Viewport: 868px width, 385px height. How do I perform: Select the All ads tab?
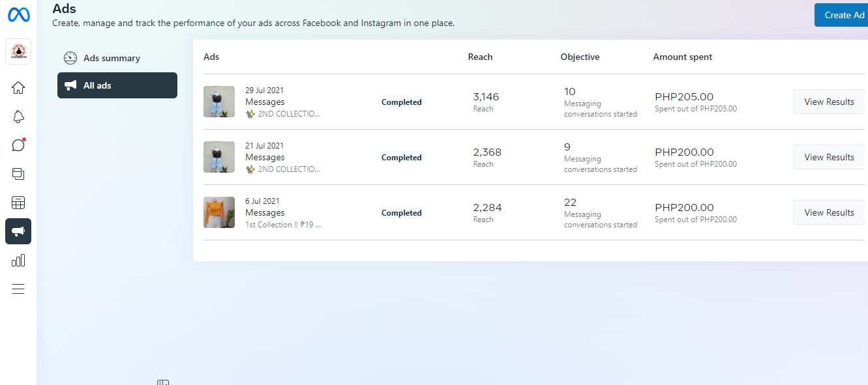[117, 85]
